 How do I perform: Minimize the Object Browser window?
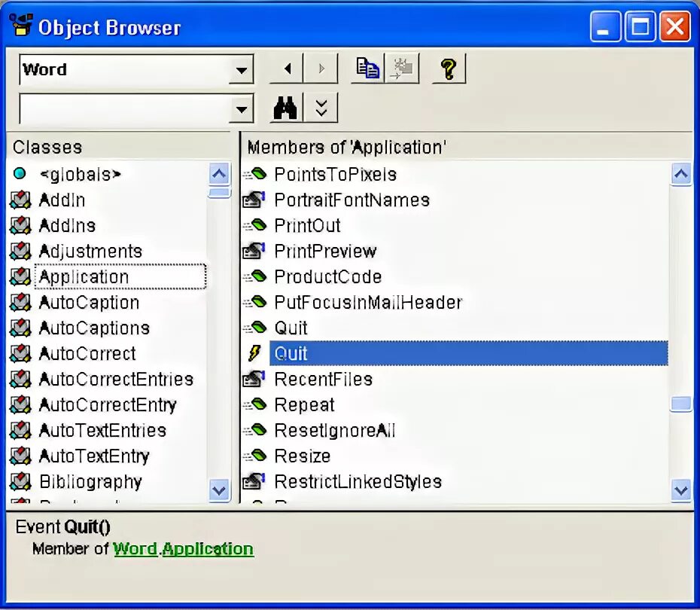pyautogui.click(x=605, y=27)
